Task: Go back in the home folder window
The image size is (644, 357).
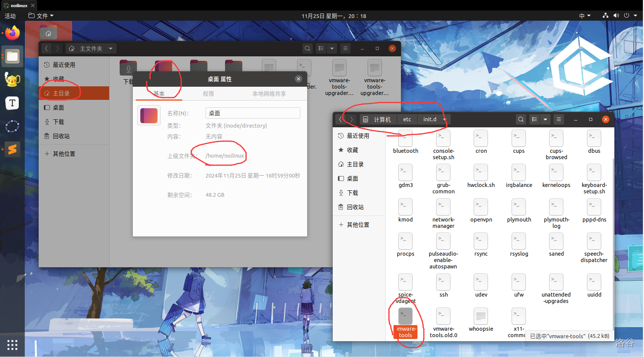Action: (47, 48)
